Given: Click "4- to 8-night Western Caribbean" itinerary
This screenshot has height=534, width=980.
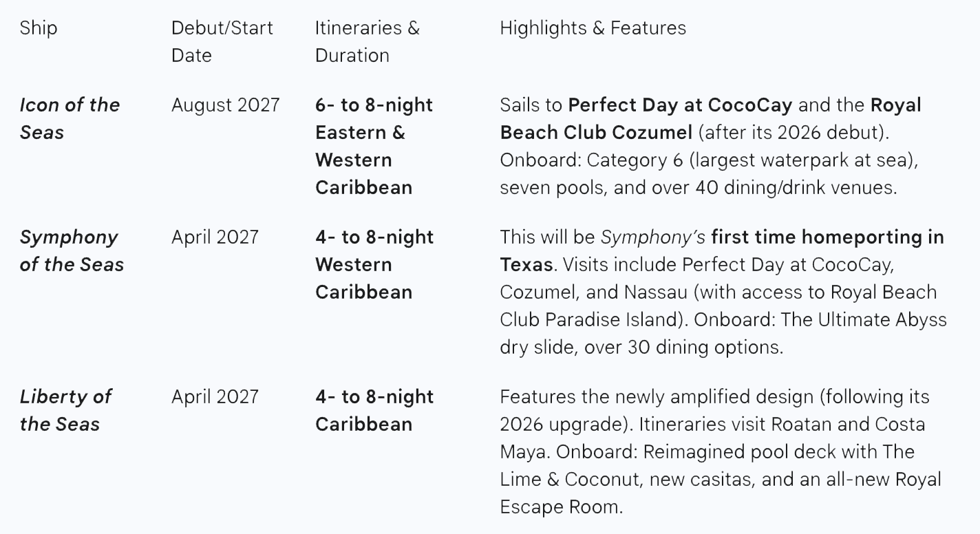Looking at the screenshot, I should 374,264.
